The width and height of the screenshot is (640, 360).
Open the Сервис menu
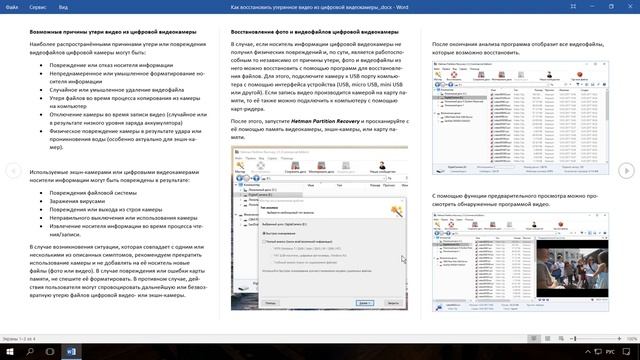click(x=38, y=7)
